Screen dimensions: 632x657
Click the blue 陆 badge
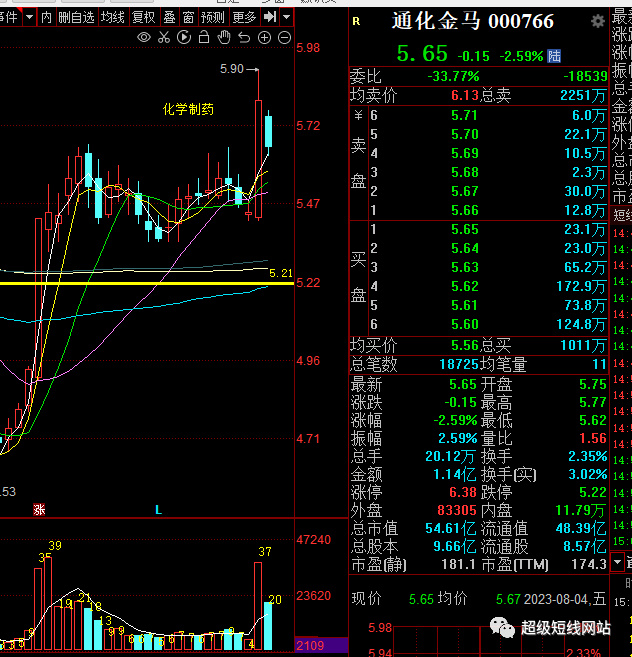point(554,56)
